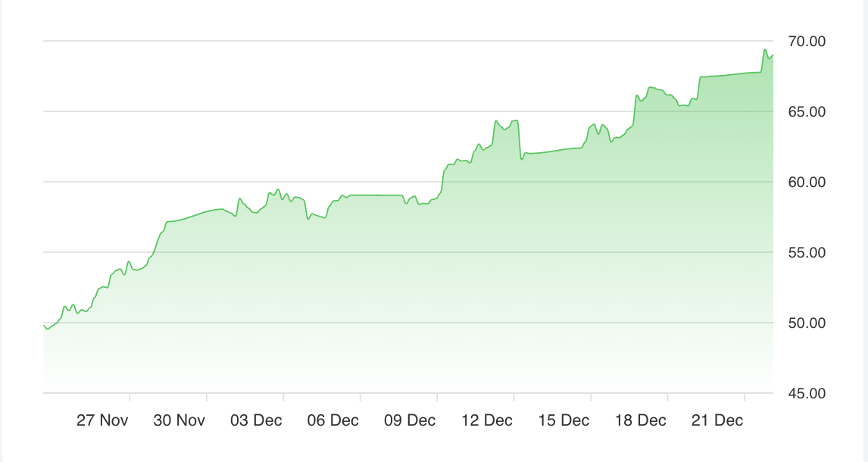The height and width of the screenshot is (462, 868).
Task: Click the 60.00 value label
Action: pyautogui.click(x=806, y=183)
